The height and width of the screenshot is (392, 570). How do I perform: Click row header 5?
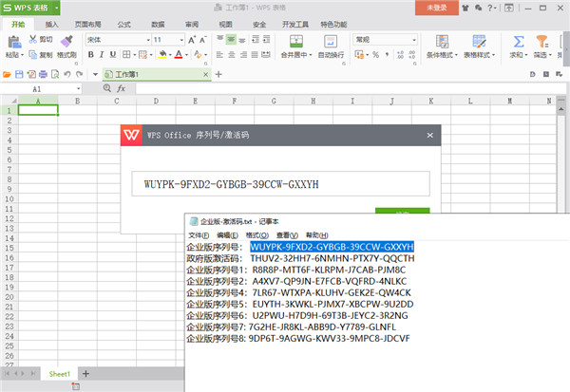(9, 150)
